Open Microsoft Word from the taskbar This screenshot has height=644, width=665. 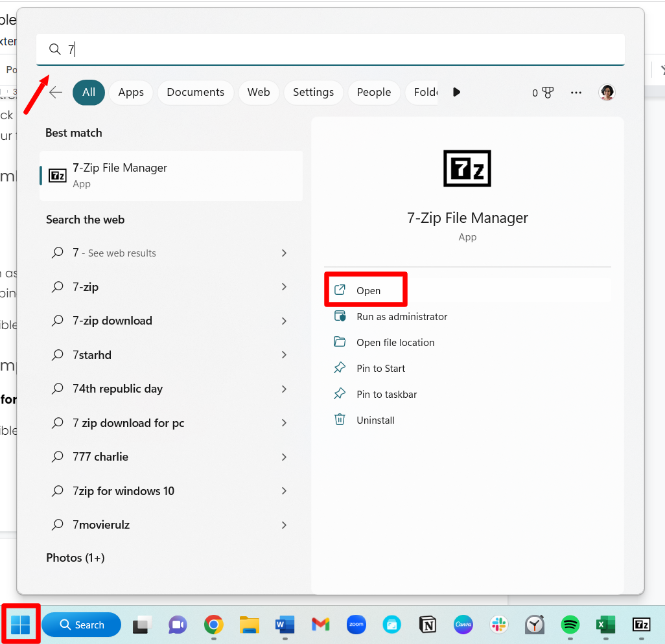click(285, 625)
